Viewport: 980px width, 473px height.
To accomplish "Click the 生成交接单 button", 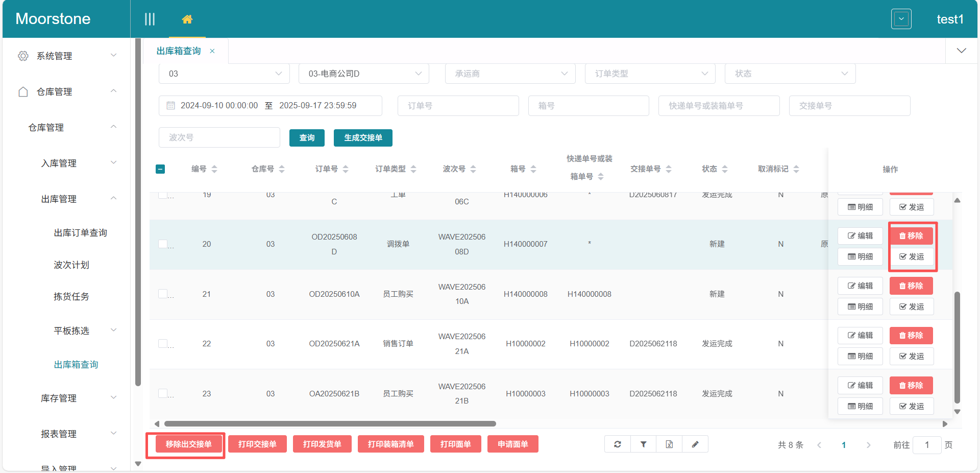I will pos(363,138).
